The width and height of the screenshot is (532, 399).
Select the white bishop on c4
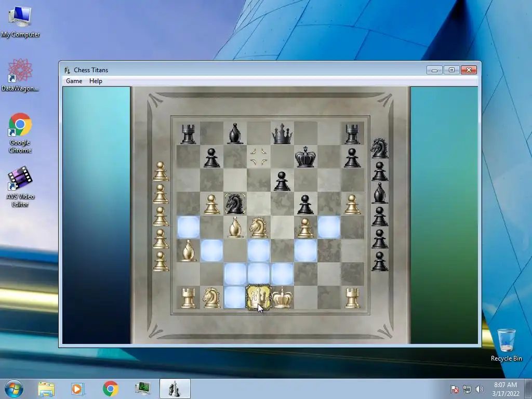coord(235,228)
